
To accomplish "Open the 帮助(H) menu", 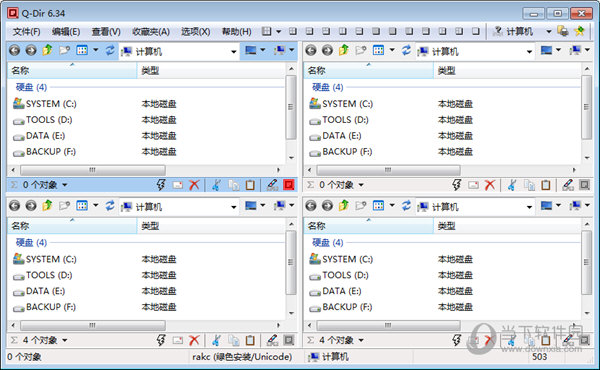I will coord(236,31).
